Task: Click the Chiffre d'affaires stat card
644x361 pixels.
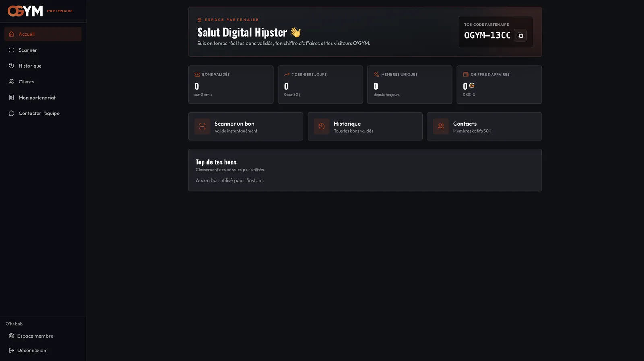Action: click(x=499, y=85)
